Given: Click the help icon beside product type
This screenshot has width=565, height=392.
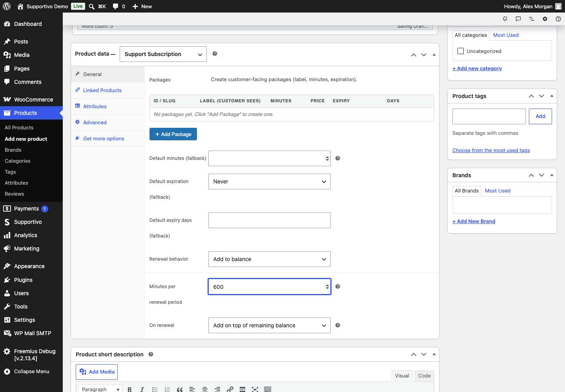Looking at the screenshot, I should coord(215,54).
